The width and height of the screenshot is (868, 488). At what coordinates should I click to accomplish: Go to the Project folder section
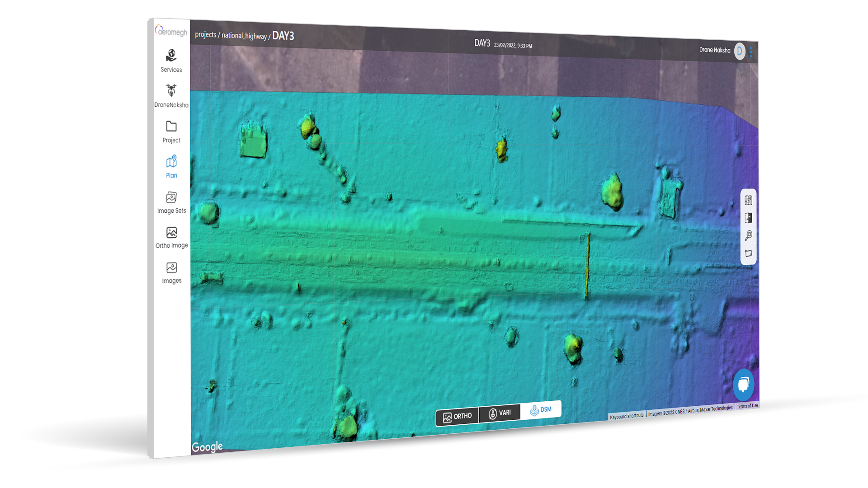click(171, 131)
